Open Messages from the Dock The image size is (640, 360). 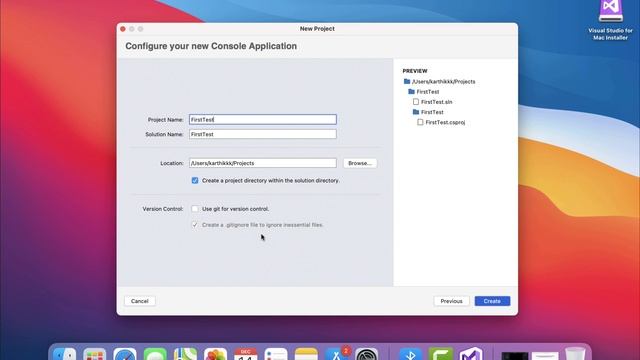155,354
